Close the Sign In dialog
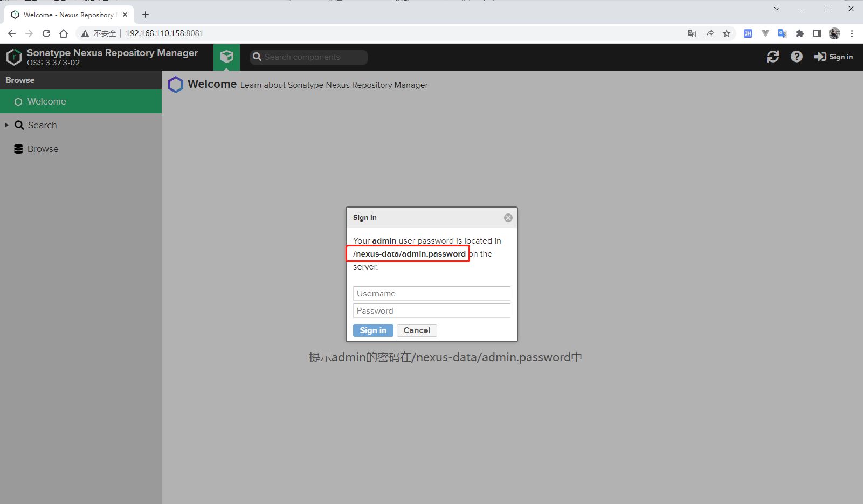 [508, 218]
